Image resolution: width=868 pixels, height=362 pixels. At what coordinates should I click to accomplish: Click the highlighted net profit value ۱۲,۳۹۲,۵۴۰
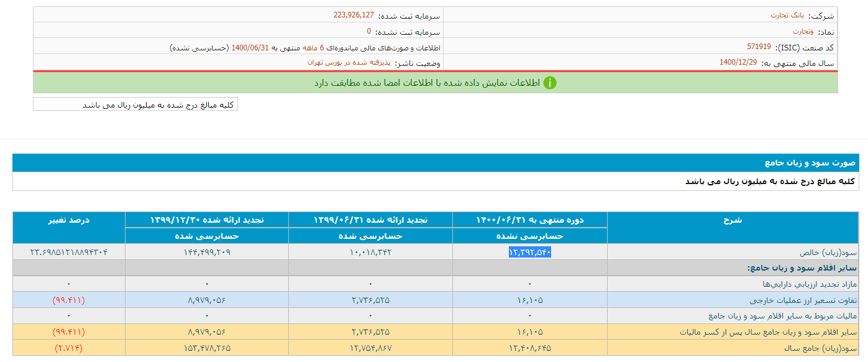(x=530, y=252)
